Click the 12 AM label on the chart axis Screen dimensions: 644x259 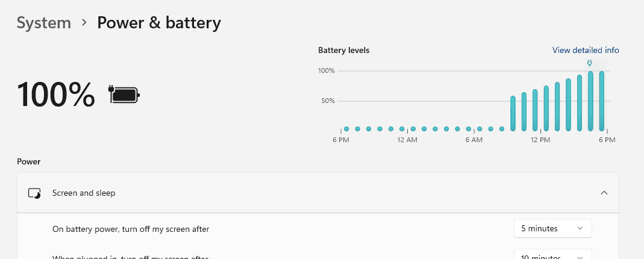pyautogui.click(x=407, y=140)
